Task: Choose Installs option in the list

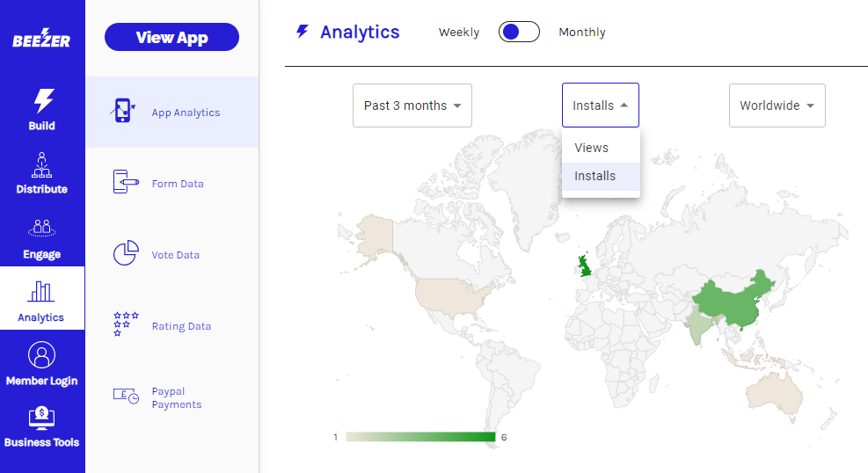Action: tap(595, 176)
